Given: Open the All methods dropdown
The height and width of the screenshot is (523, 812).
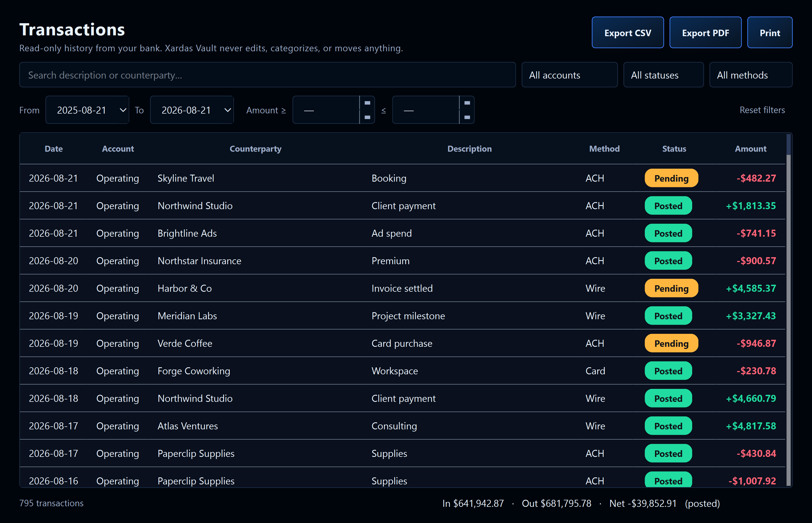Looking at the screenshot, I should click(x=750, y=75).
